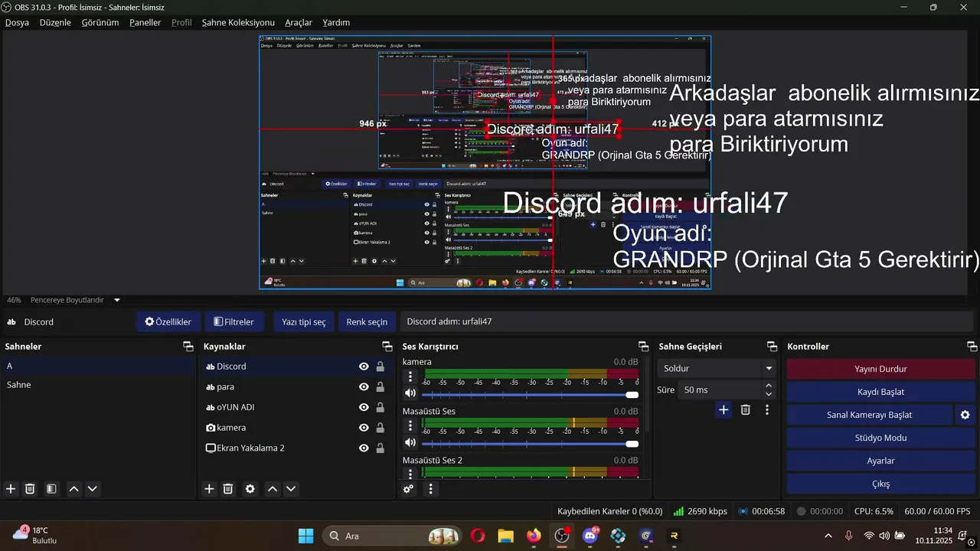Increase transition duration stepper up

pyautogui.click(x=769, y=386)
